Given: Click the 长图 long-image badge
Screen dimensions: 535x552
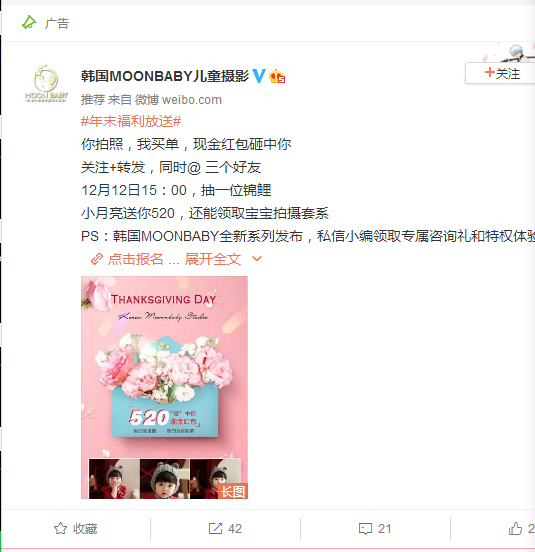Looking at the screenshot, I should [x=233, y=491].
